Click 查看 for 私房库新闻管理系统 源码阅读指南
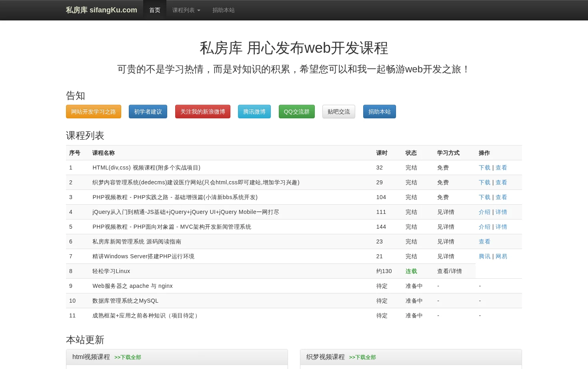 click(x=484, y=241)
